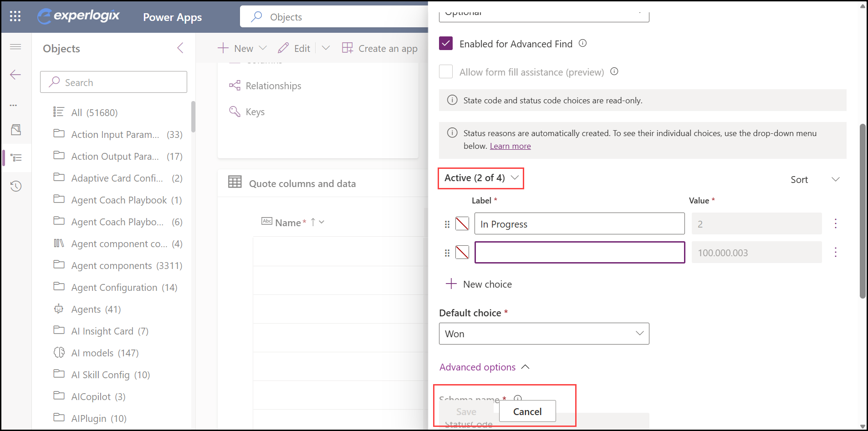868x431 pixels.
Task: Open color picker for In Progress choice
Action: point(462,223)
